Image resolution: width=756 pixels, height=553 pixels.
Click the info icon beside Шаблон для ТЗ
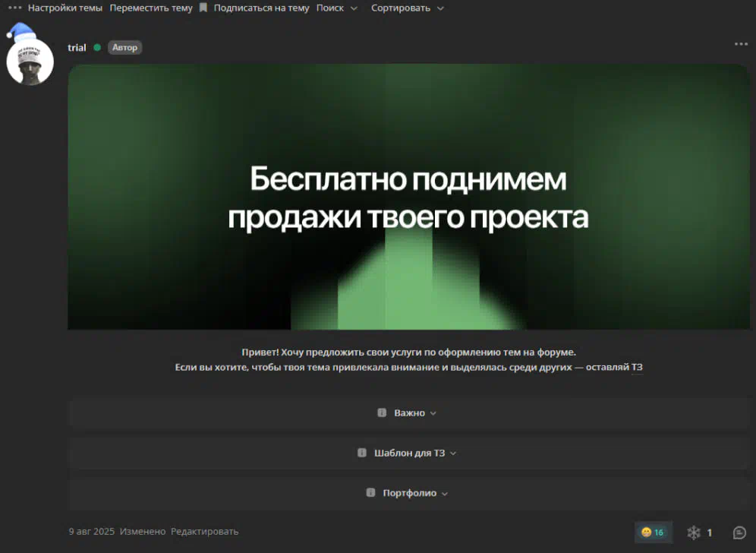point(362,453)
